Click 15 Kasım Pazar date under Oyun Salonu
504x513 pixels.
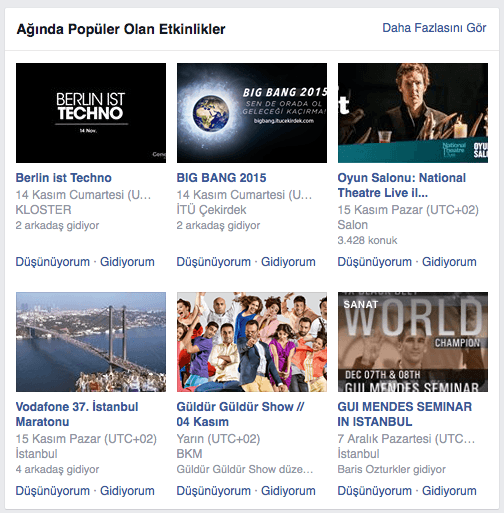click(408, 210)
